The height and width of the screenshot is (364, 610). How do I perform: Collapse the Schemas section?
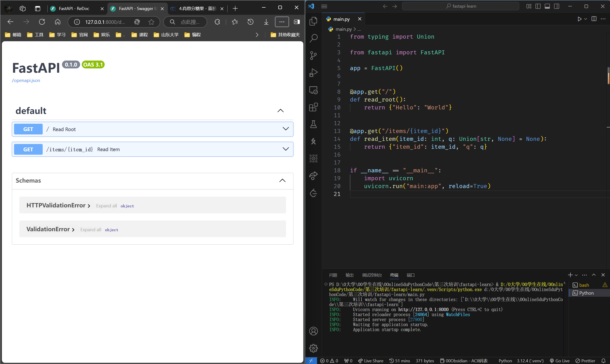282,180
